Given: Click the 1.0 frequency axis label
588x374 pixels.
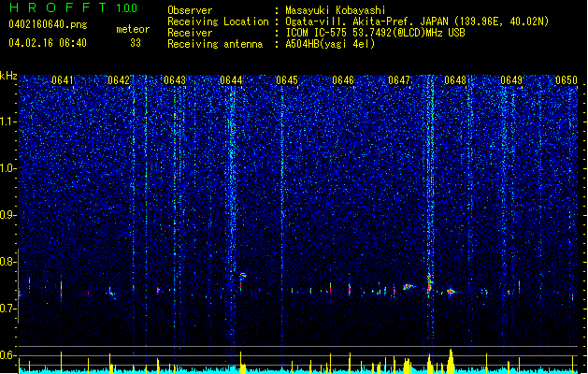Looking at the screenshot, I should [7, 168].
